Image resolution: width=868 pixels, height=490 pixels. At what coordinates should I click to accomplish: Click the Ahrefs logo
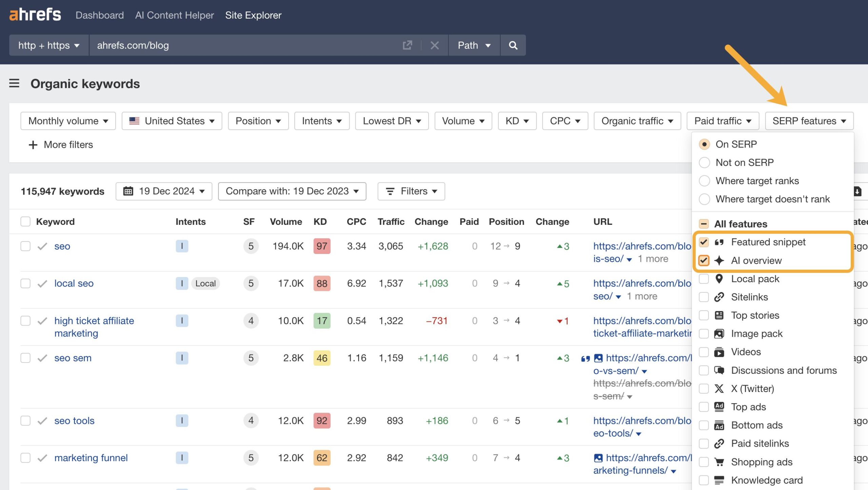[35, 15]
